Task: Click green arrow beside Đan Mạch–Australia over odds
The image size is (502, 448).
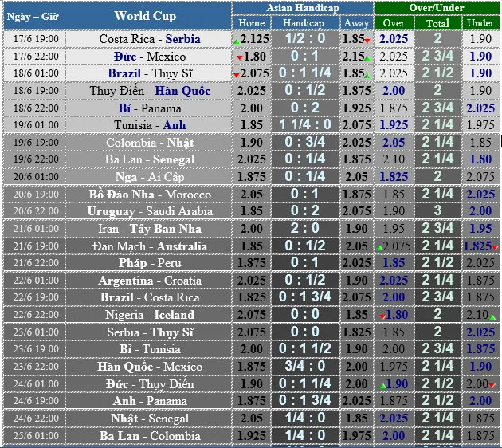Action: pyautogui.click(x=380, y=248)
